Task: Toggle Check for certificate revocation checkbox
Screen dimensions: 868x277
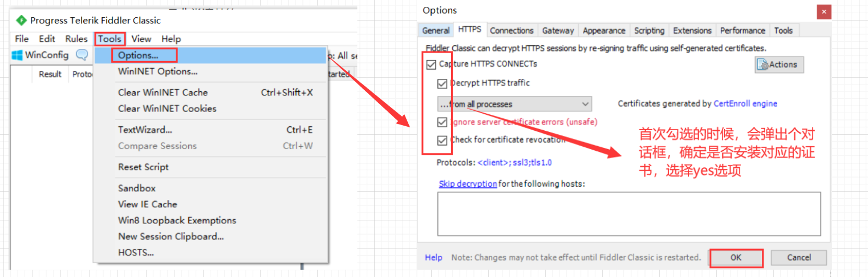Action: click(442, 140)
